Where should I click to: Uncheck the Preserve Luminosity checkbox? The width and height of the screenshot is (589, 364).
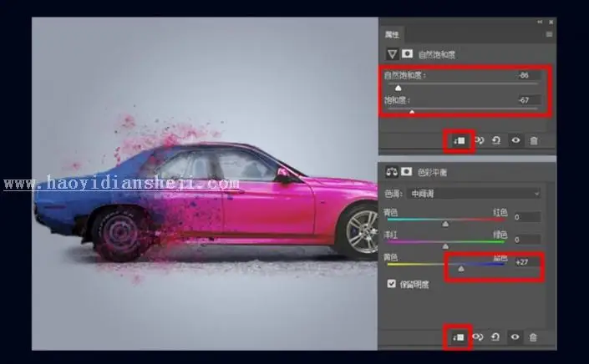(392, 284)
